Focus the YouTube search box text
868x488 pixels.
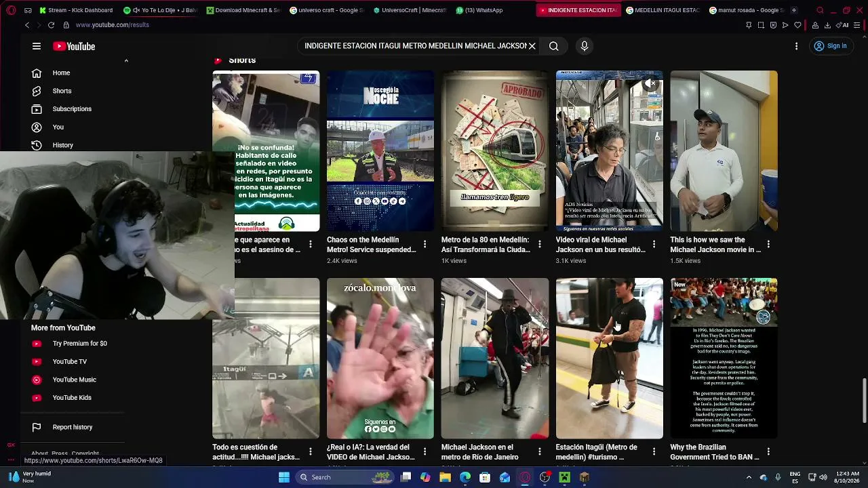[415, 46]
